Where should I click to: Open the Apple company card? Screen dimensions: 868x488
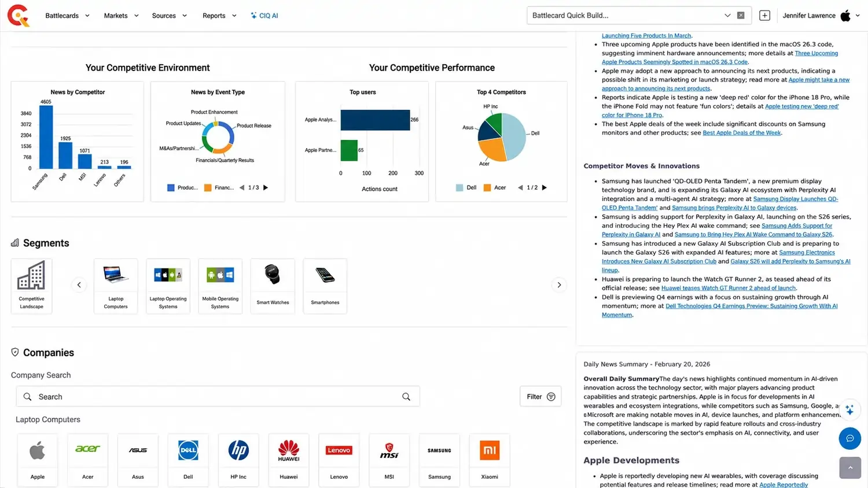pos(38,460)
